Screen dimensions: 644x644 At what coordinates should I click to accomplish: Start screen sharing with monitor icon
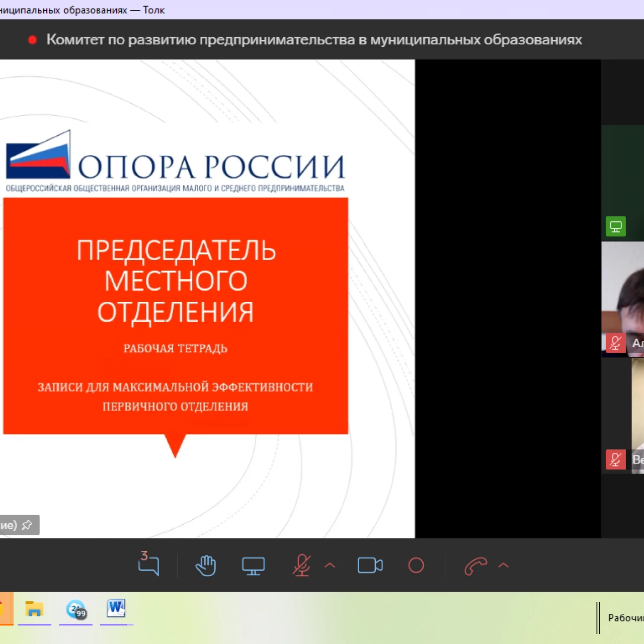point(253,566)
